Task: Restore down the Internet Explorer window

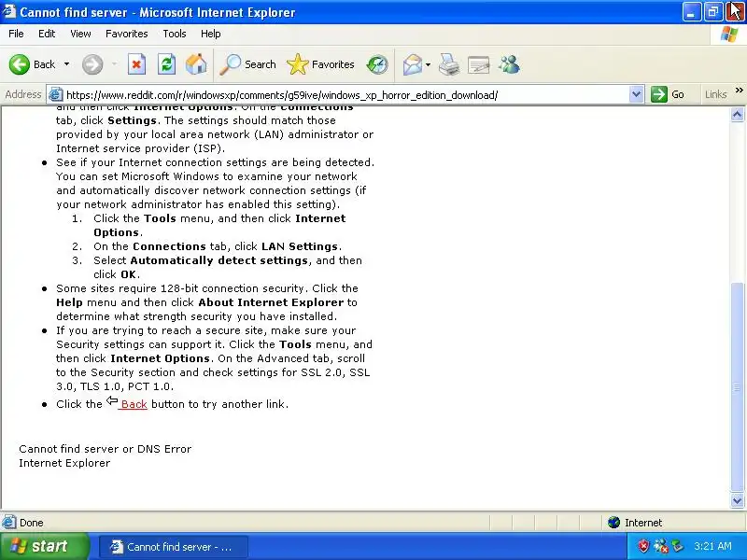Action: pos(713,12)
